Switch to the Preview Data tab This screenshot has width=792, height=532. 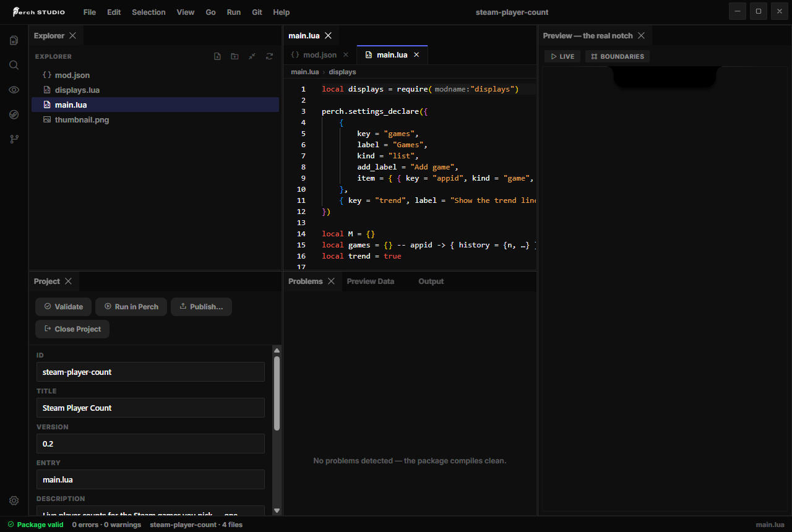pyautogui.click(x=370, y=281)
